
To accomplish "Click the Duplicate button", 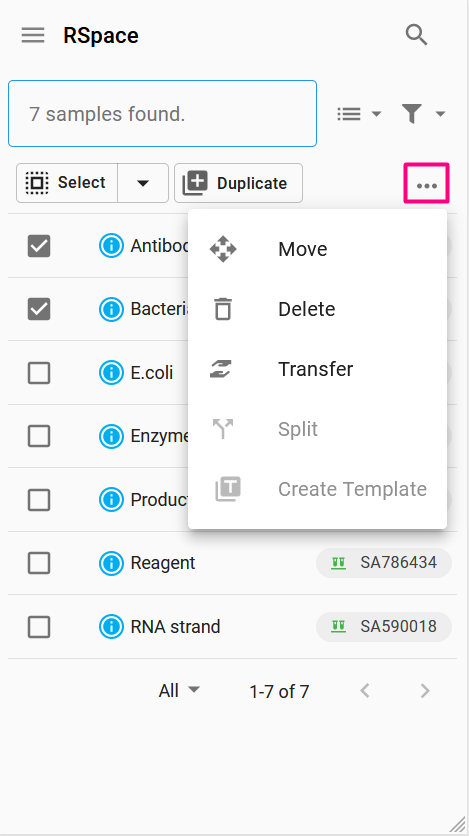I will tap(239, 183).
